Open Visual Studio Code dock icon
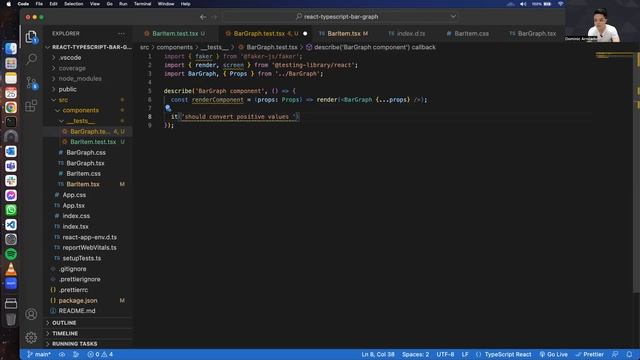The width and height of the screenshot is (640, 360). pos(11,224)
